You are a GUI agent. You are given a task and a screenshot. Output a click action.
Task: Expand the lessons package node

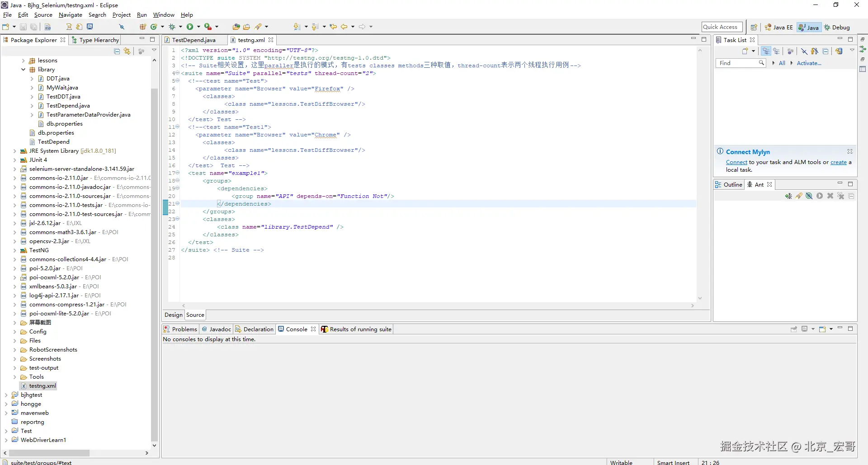coord(23,61)
